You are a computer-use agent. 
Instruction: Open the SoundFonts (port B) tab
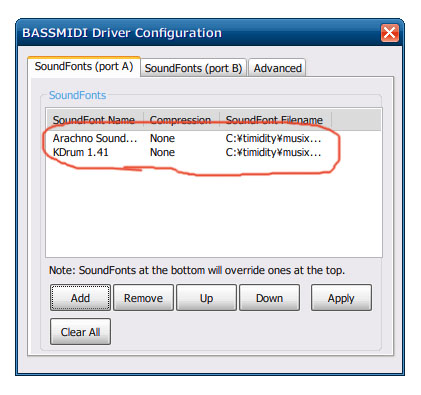[193, 68]
